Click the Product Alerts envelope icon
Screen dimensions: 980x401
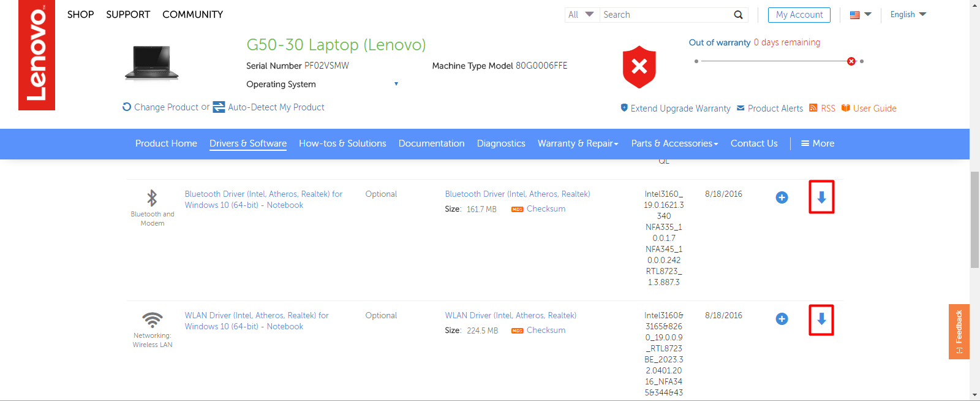pyautogui.click(x=741, y=108)
